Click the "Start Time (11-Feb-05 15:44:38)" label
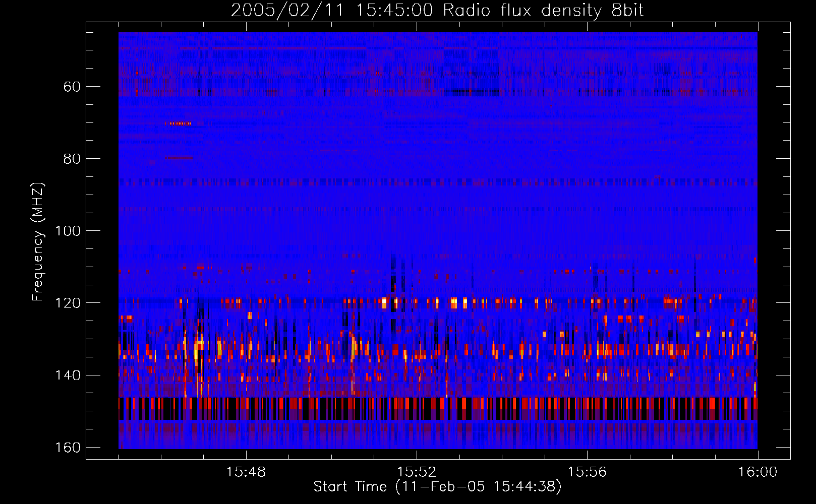Image resolution: width=816 pixels, height=504 pixels. (437, 487)
